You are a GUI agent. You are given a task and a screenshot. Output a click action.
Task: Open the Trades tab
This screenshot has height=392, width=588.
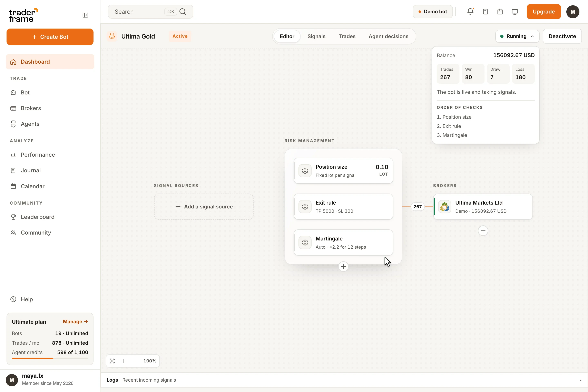347,37
